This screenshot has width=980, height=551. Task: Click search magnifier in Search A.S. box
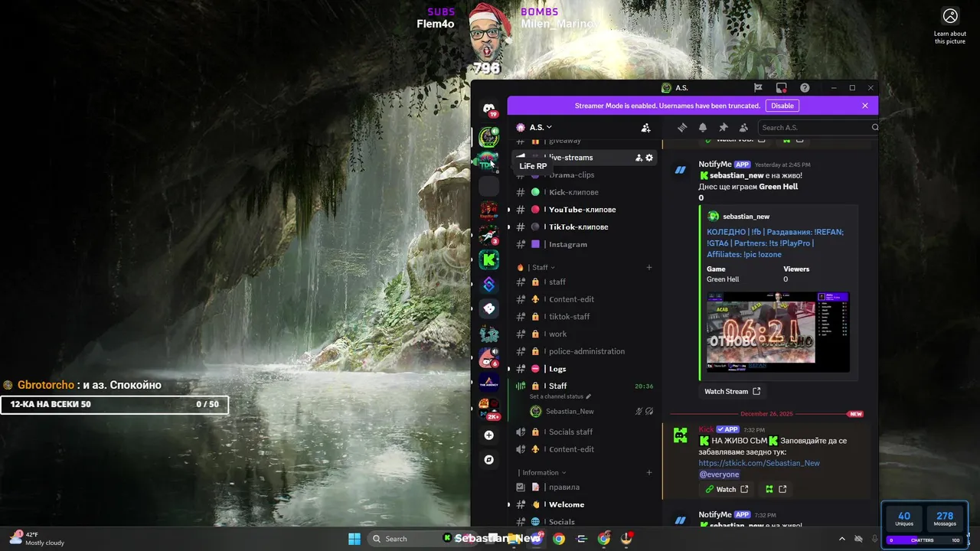(x=875, y=128)
